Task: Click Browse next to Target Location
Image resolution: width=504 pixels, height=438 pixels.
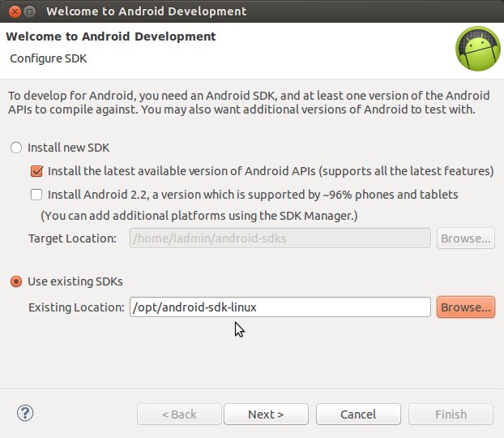Action: (x=465, y=238)
